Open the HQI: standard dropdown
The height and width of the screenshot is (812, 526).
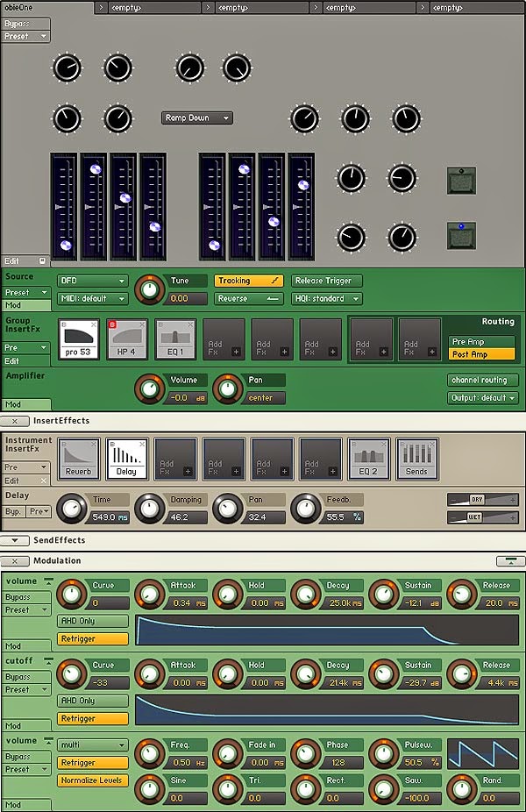point(327,299)
